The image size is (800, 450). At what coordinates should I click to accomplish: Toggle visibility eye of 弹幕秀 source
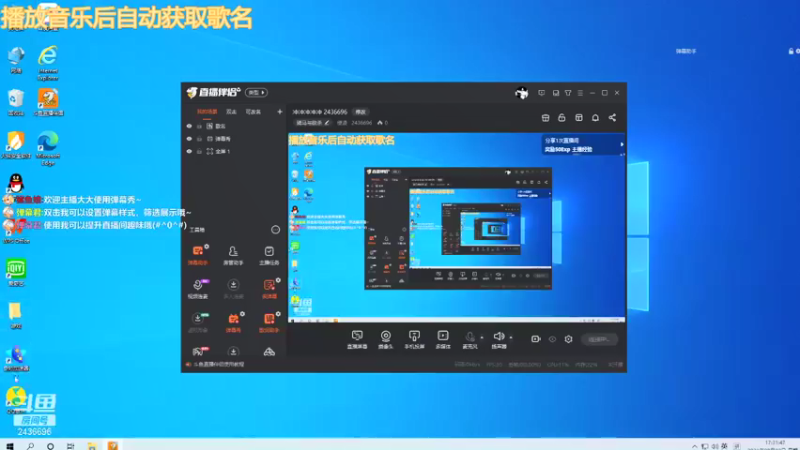click(189, 139)
